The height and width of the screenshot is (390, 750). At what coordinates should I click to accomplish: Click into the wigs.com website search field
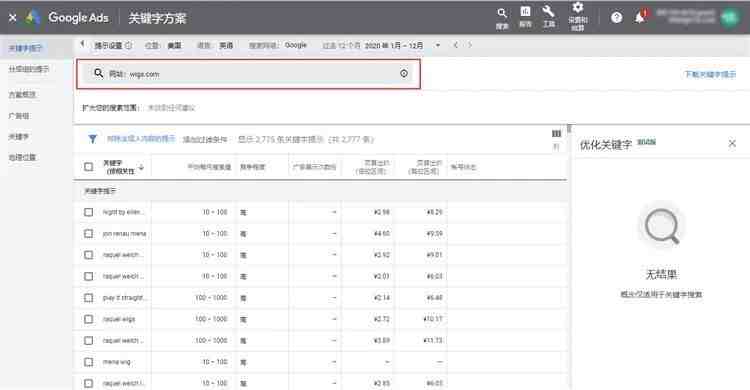tap(249, 74)
